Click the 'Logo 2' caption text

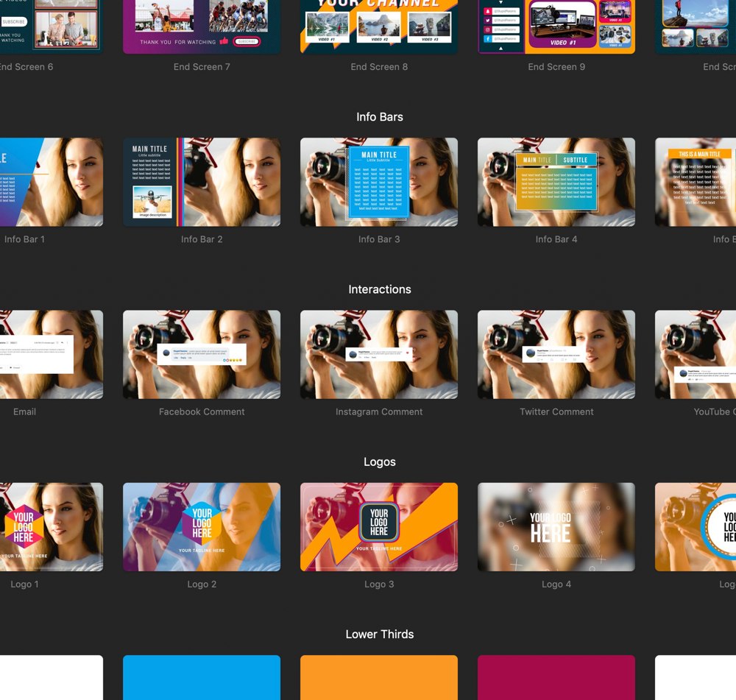pyautogui.click(x=202, y=584)
